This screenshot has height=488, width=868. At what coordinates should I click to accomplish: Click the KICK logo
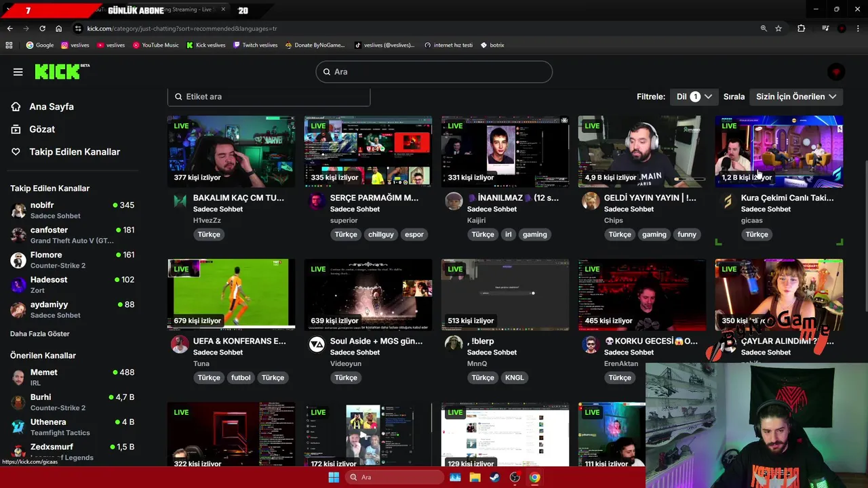62,71
